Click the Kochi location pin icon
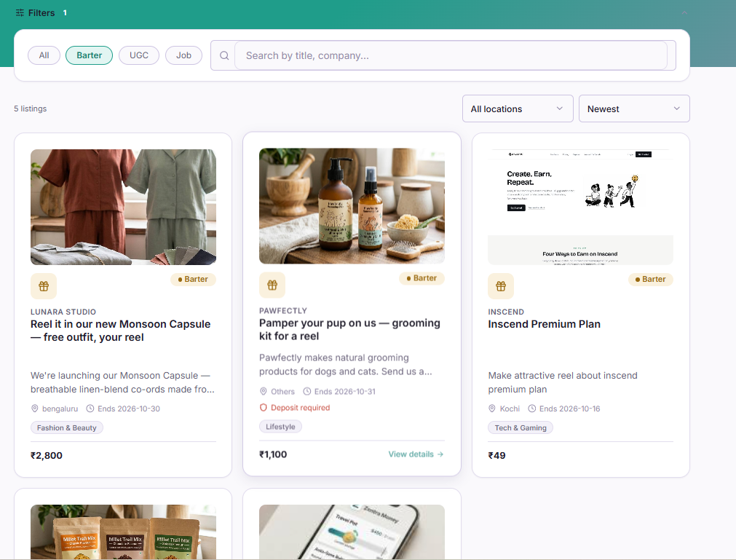The height and width of the screenshot is (560, 736). tap(492, 409)
